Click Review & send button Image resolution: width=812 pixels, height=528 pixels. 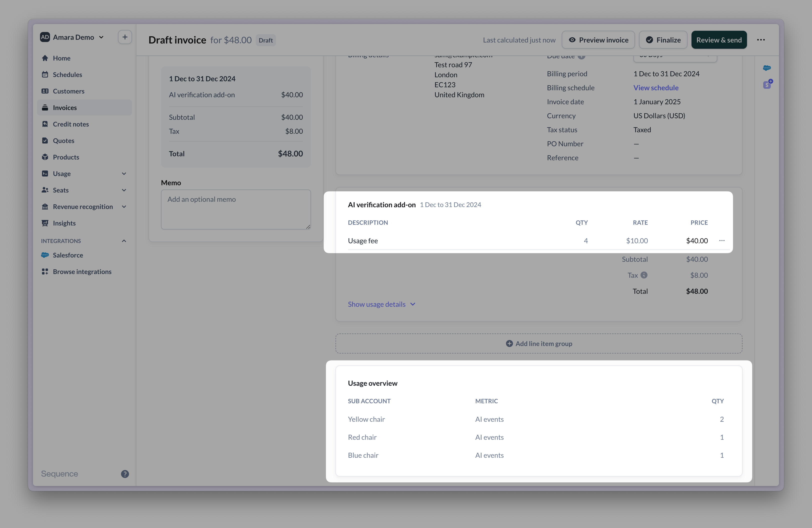(x=719, y=40)
